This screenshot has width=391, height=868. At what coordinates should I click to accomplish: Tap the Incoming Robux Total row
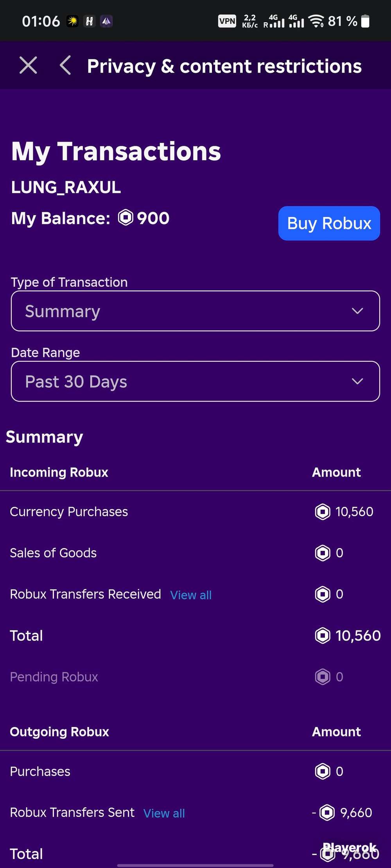(x=195, y=636)
